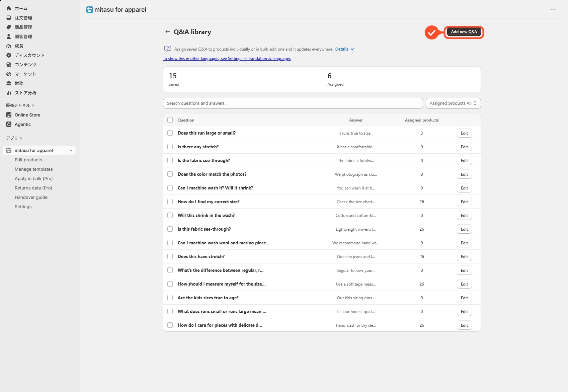Click the 'Our slim jeans and l…' answer
This screenshot has height=392, width=568.
[x=356, y=257]
